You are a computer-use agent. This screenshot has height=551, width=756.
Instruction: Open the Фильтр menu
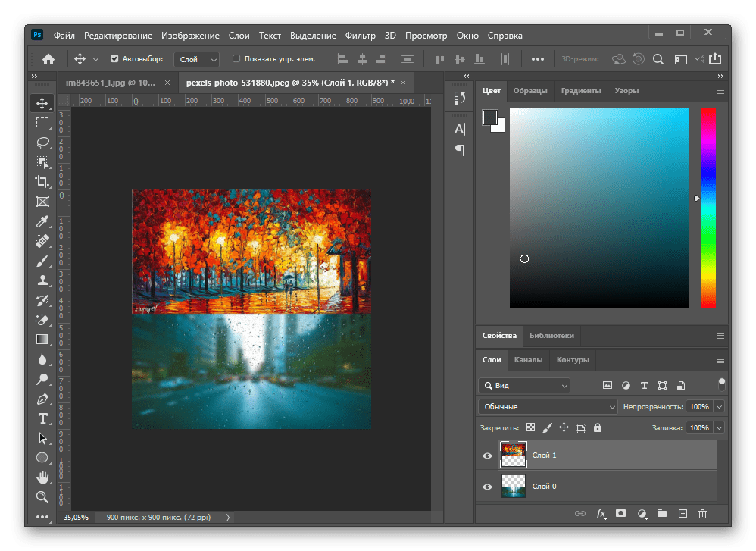coord(360,36)
